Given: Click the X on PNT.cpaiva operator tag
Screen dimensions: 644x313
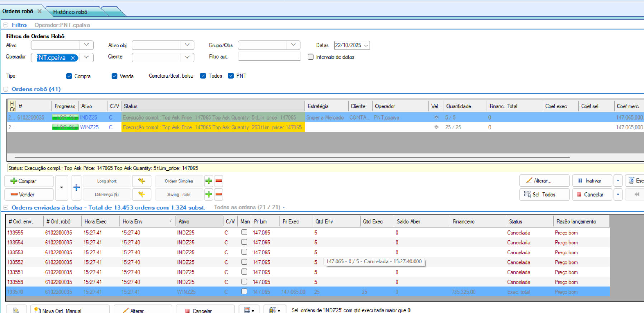Looking at the screenshot, I should (73, 58).
